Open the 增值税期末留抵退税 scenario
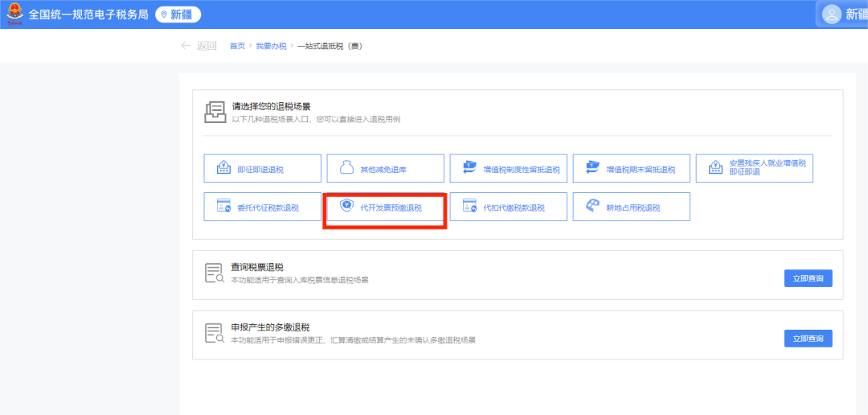 tap(631, 168)
